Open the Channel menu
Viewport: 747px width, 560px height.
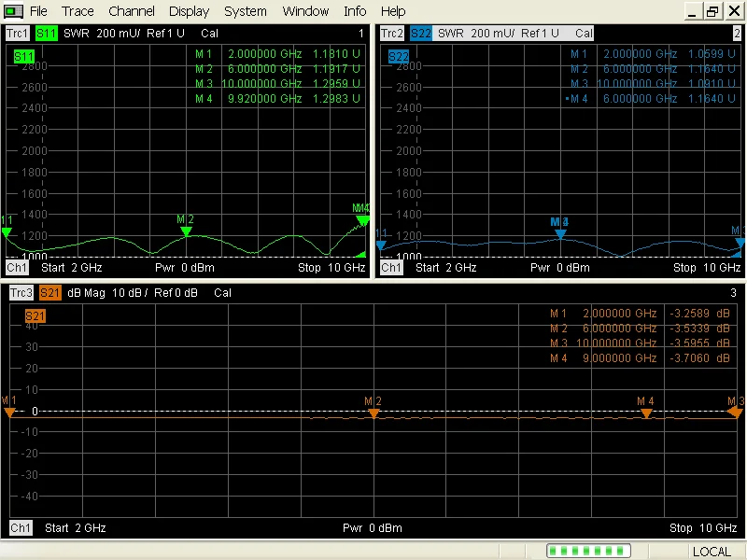(x=132, y=11)
